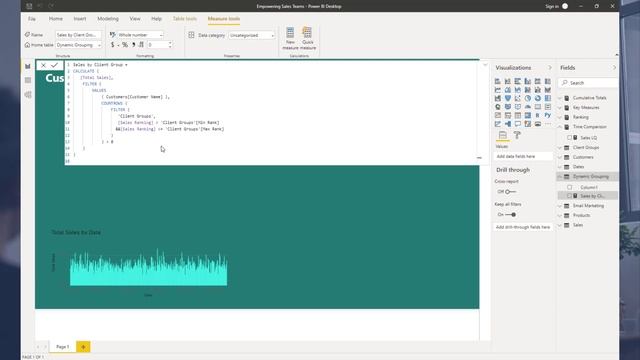The image size is (640, 360).
Task: Click the New measure icon
Action: tap(290, 39)
